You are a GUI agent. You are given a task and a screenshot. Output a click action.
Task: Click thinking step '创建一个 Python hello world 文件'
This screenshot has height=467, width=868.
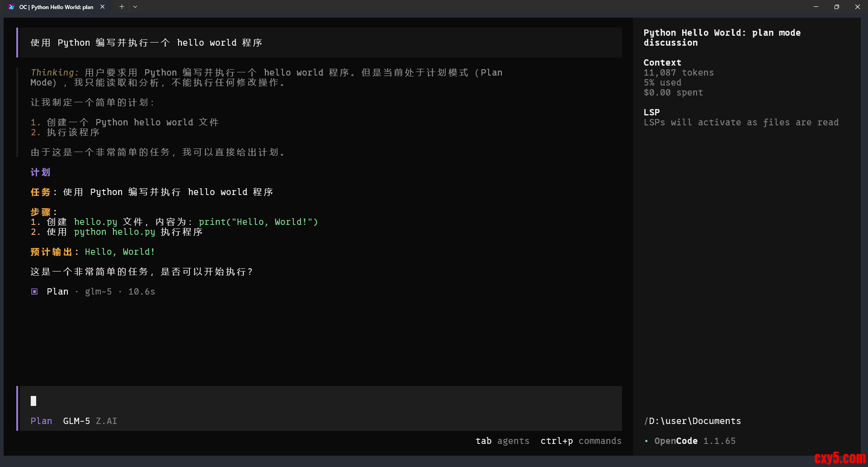click(x=133, y=122)
